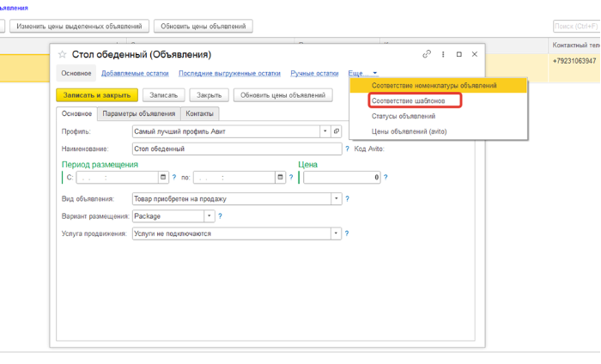
Task: Expand the Услуга продвижения dropdown
Action: (337, 233)
